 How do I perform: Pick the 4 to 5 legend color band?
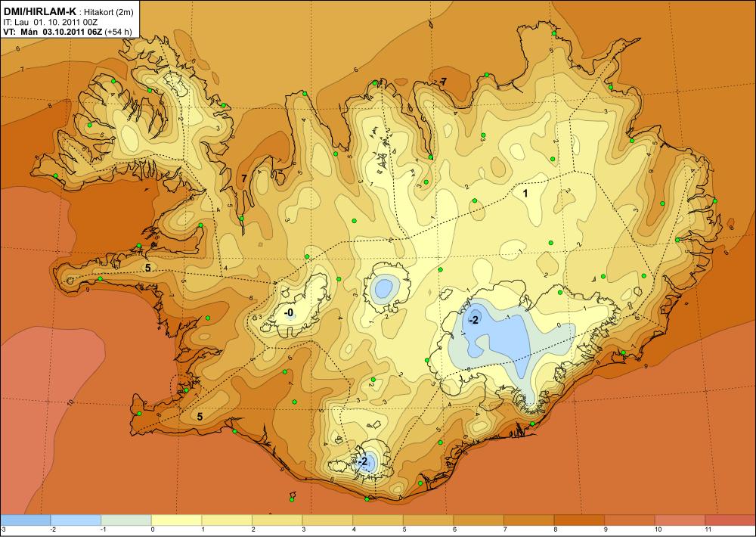(378, 520)
